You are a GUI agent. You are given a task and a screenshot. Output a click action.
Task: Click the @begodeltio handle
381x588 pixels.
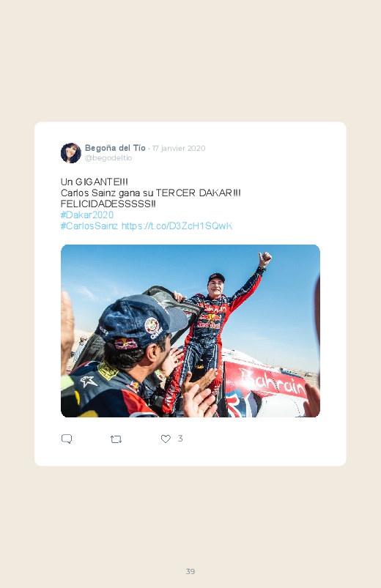pyautogui.click(x=108, y=158)
